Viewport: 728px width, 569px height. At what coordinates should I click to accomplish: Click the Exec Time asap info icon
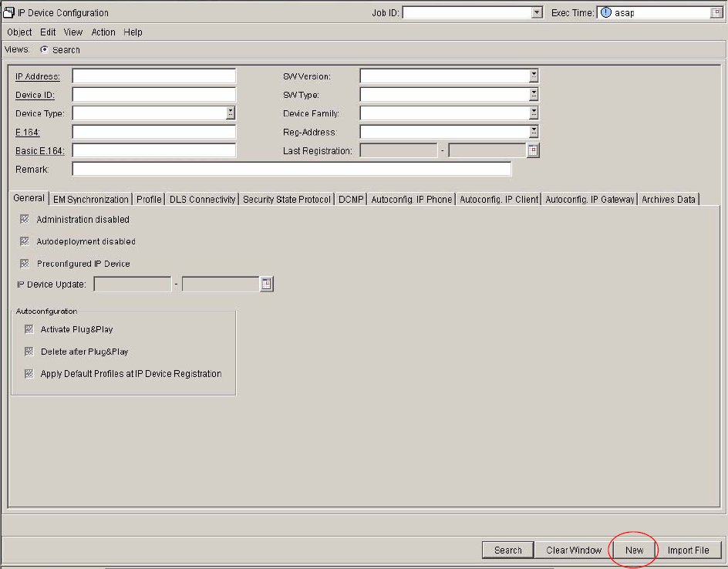[x=606, y=12]
